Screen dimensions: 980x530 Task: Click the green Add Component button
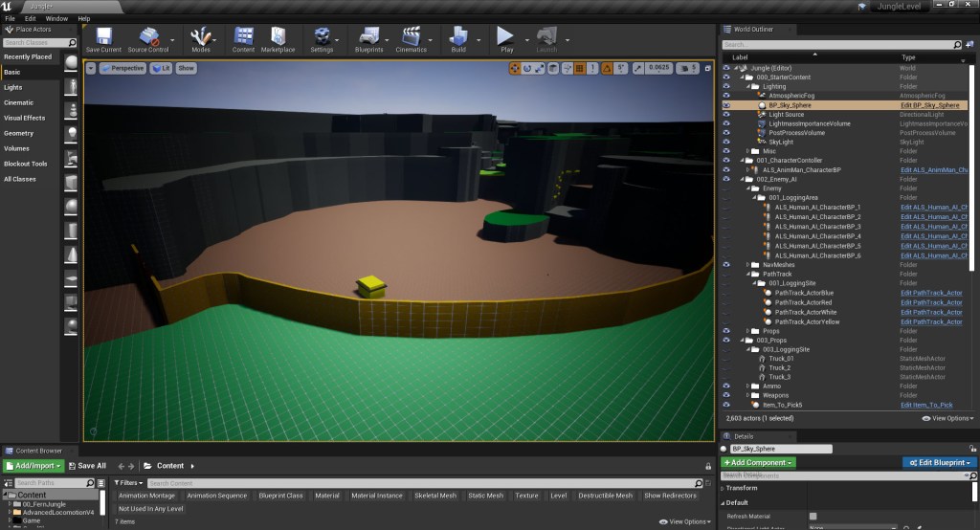coord(758,463)
